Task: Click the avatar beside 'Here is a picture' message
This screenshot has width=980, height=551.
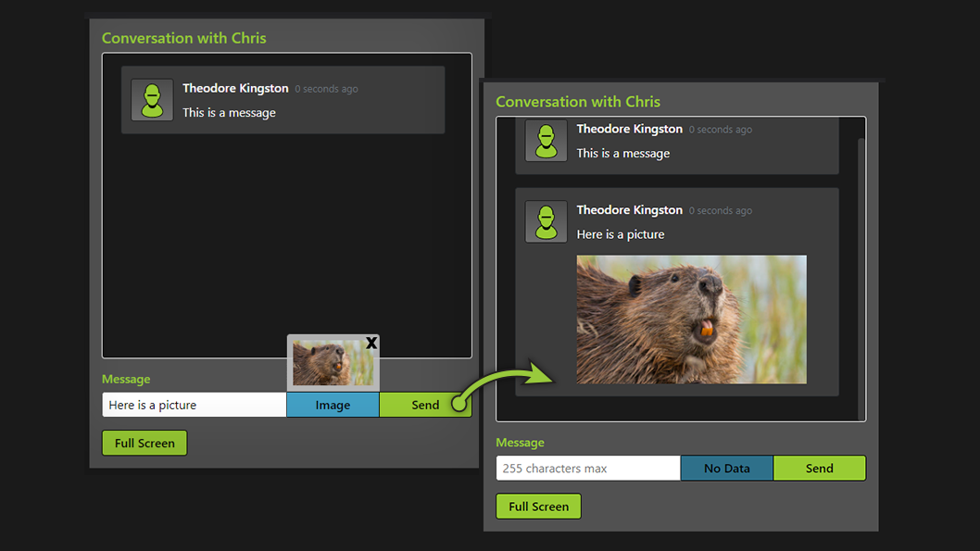Action: coord(546,222)
